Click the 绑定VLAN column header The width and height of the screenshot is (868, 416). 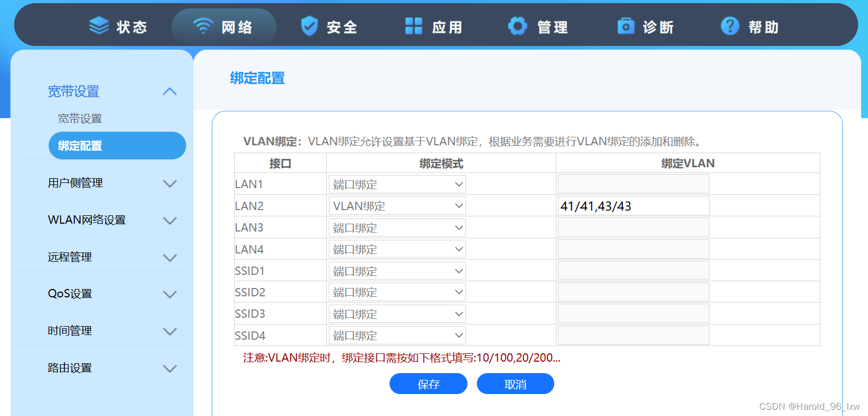click(688, 164)
